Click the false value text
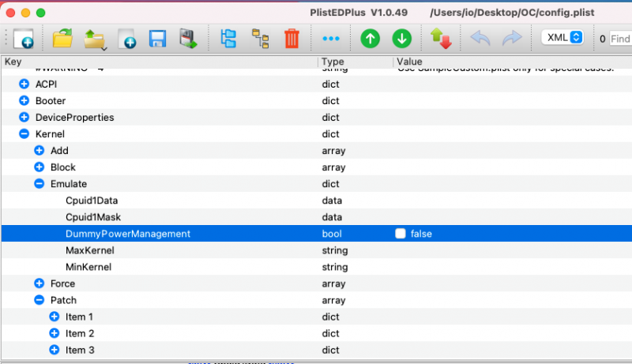632x364 pixels. (x=421, y=234)
